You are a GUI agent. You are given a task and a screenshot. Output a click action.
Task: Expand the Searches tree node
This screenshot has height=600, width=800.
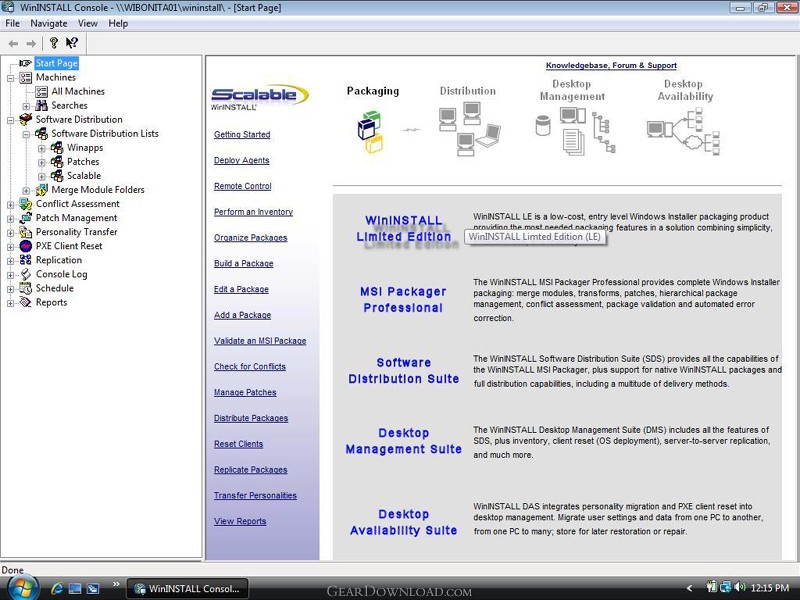tap(26, 106)
